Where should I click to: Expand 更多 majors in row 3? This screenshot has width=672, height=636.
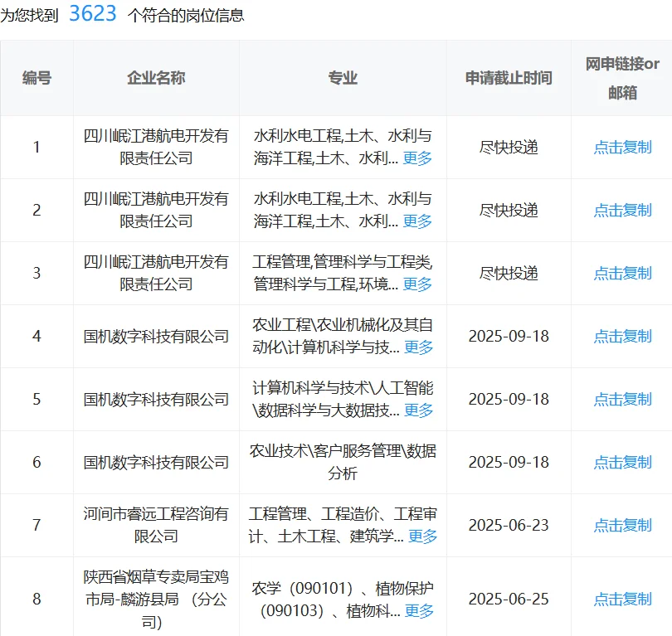417,284
